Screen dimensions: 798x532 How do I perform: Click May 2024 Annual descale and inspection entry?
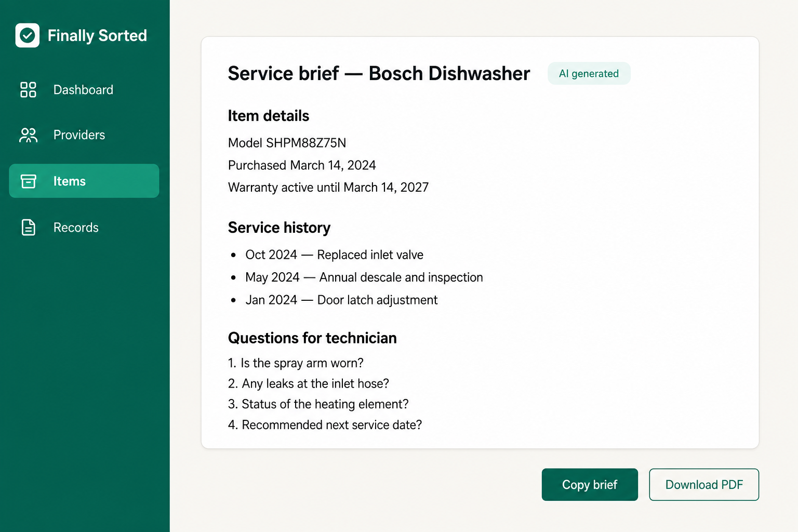(364, 277)
